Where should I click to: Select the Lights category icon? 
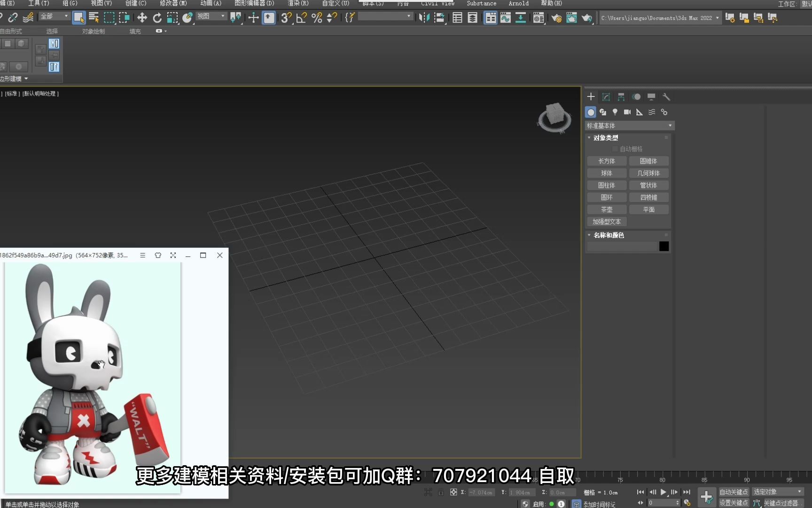pos(615,112)
